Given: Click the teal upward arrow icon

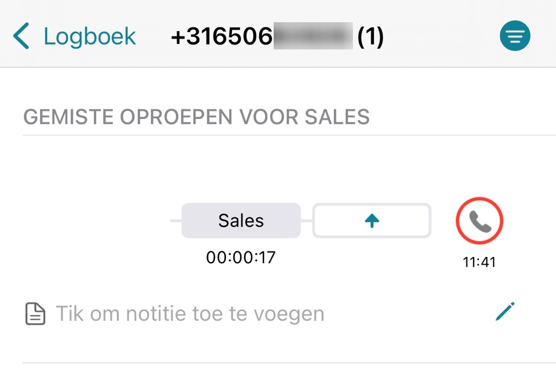Looking at the screenshot, I should pos(372,220).
